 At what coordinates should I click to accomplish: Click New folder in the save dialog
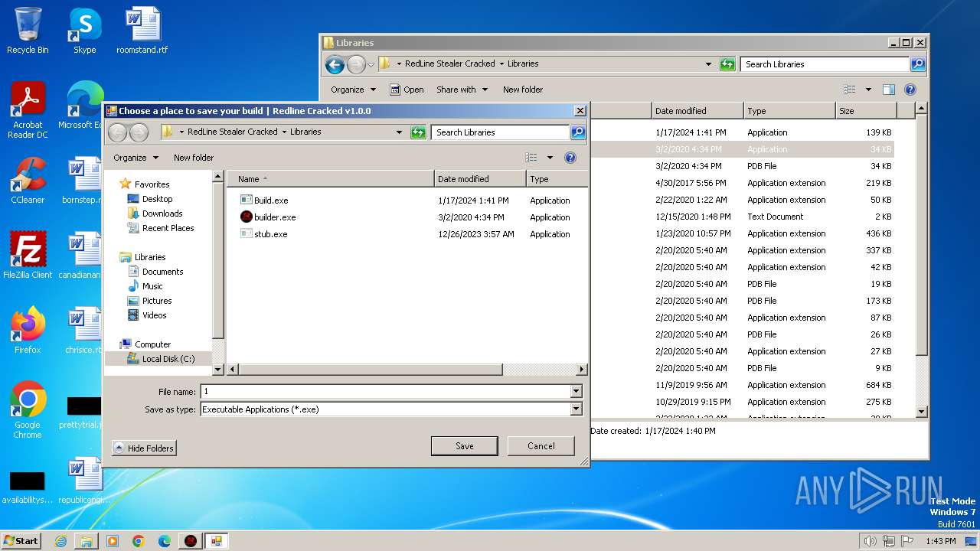click(x=194, y=158)
